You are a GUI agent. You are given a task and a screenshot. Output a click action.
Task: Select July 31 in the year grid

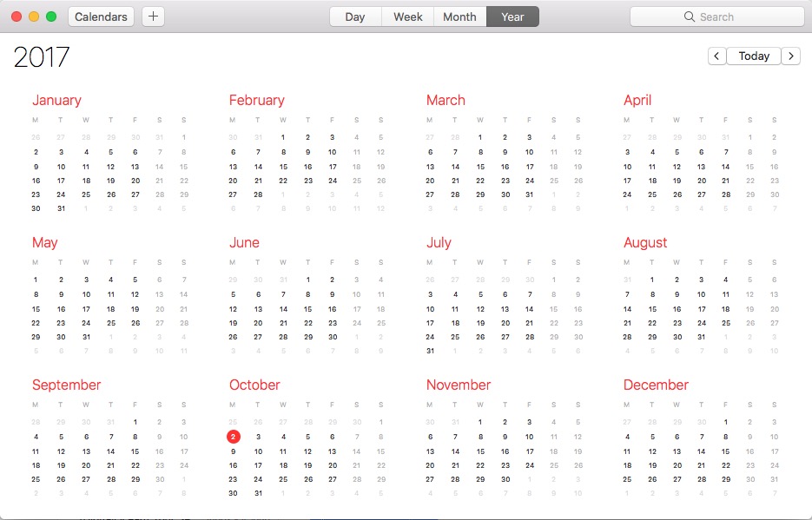(x=430, y=351)
